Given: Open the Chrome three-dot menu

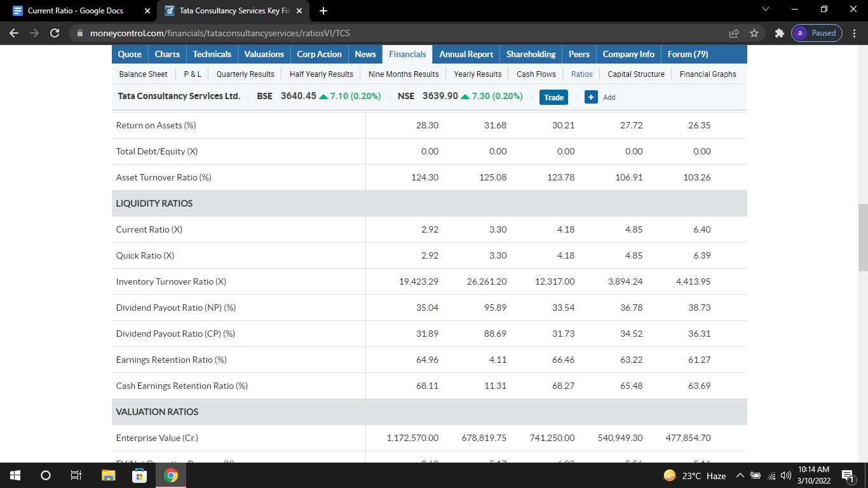Looking at the screenshot, I should click(x=855, y=33).
